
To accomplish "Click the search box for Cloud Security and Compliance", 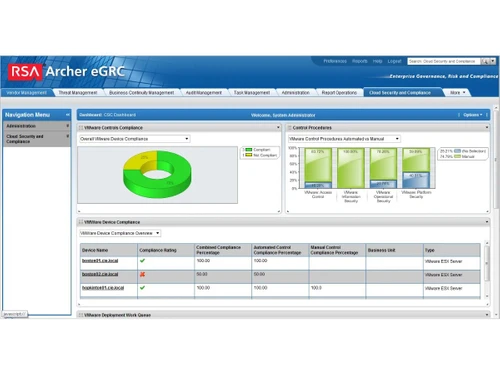I will 444,61.
